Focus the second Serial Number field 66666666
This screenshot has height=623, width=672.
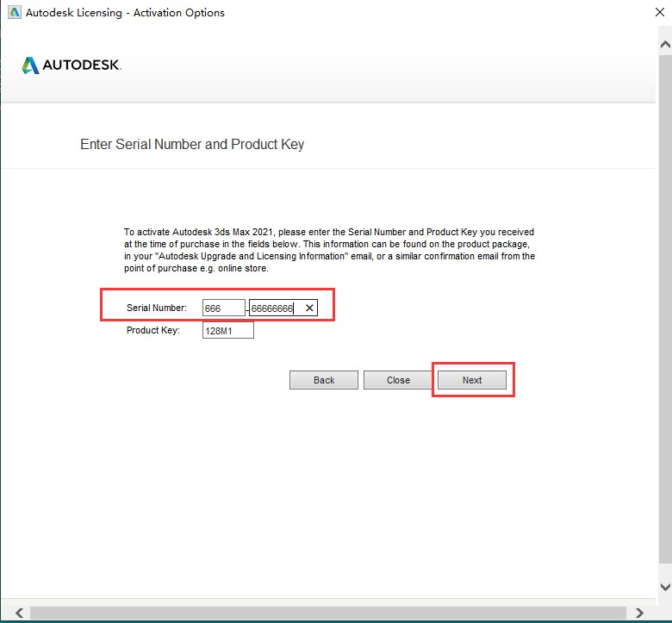tap(283, 308)
